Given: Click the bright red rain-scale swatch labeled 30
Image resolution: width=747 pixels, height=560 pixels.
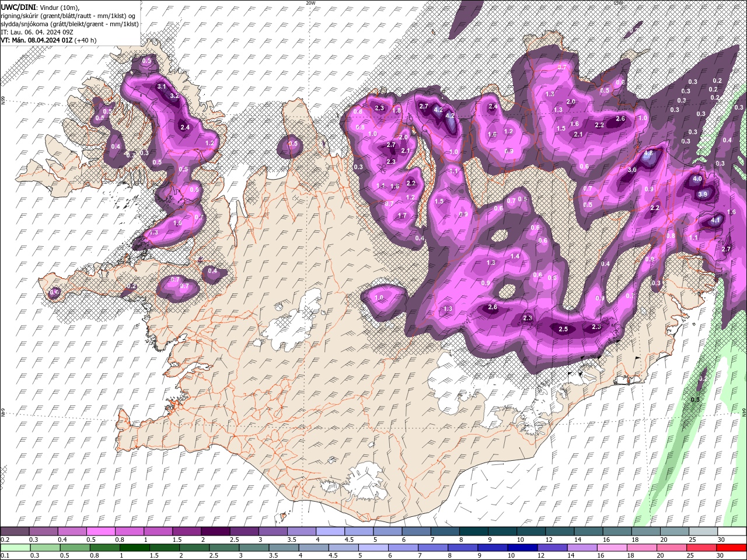Looking at the screenshot, I should pyautogui.click(x=732, y=548).
